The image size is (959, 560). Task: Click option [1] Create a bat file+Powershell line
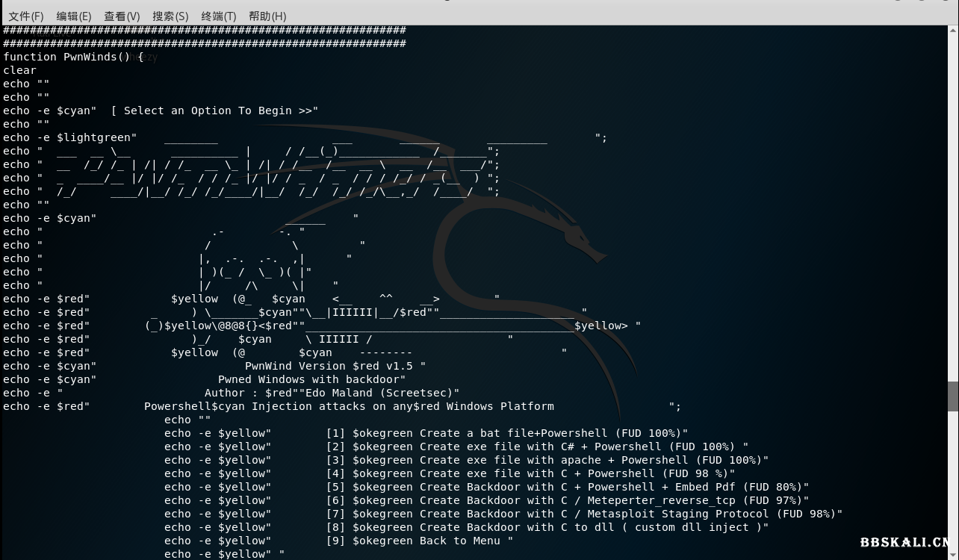506,433
